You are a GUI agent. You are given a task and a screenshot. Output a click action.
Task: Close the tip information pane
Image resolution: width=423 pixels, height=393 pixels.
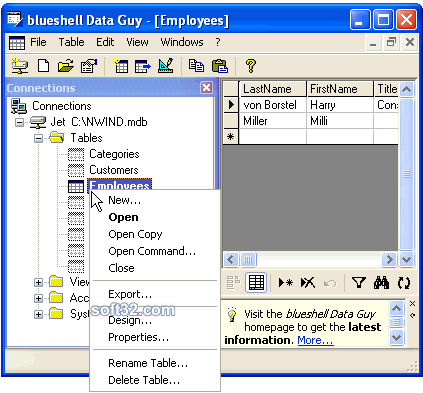tap(412, 304)
